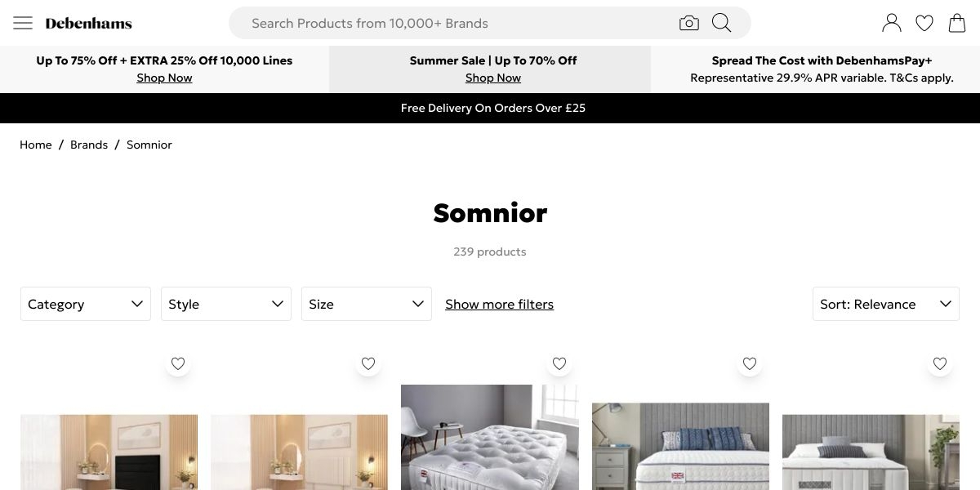Toggle wishlist heart on second product
Viewport: 980px width, 490px height.
tap(368, 363)
